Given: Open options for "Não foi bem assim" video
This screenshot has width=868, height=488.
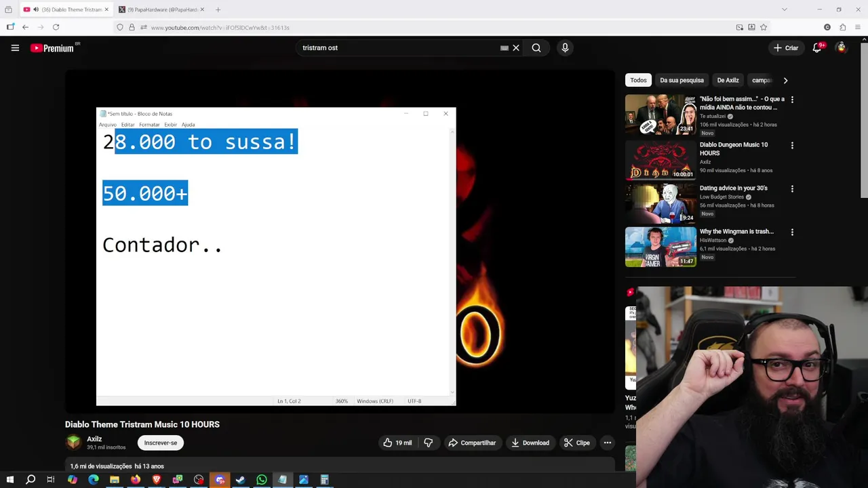Looking at the screenshot, I should (792, 100).
